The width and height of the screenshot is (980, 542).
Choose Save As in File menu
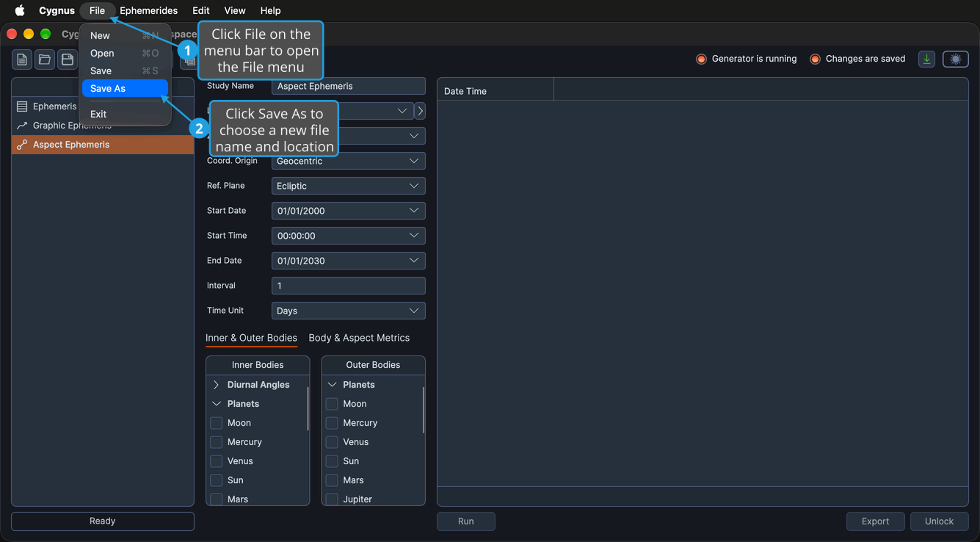(125, 88)
